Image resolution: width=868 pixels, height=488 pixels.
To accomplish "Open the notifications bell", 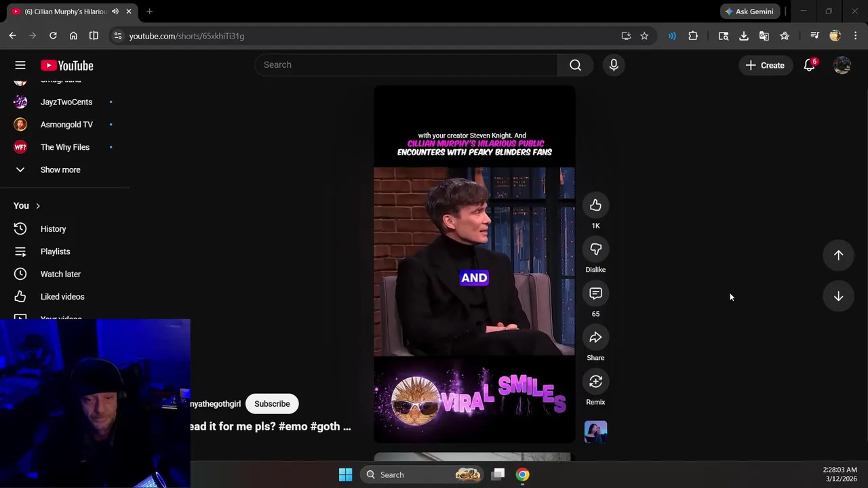I will click(x=809, y=65).
